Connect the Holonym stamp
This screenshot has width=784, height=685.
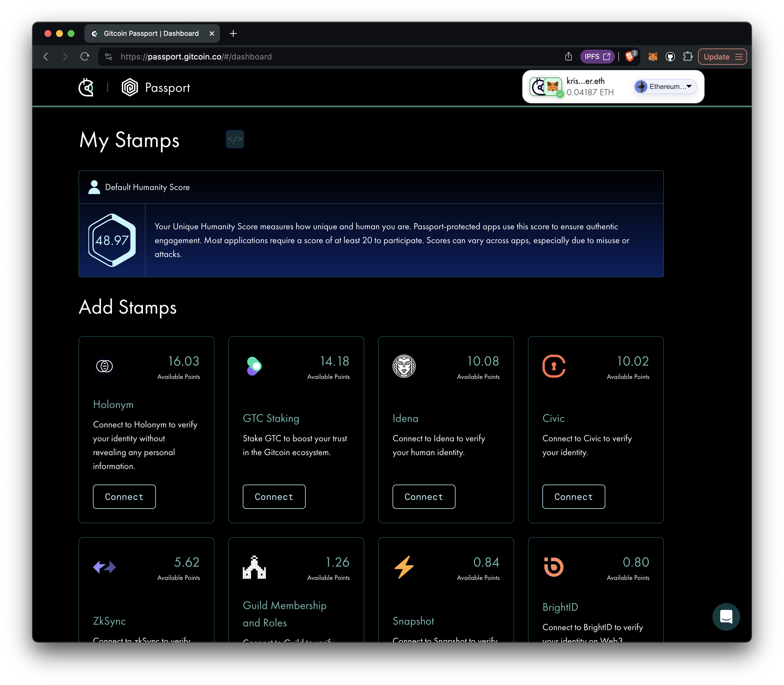124,496
